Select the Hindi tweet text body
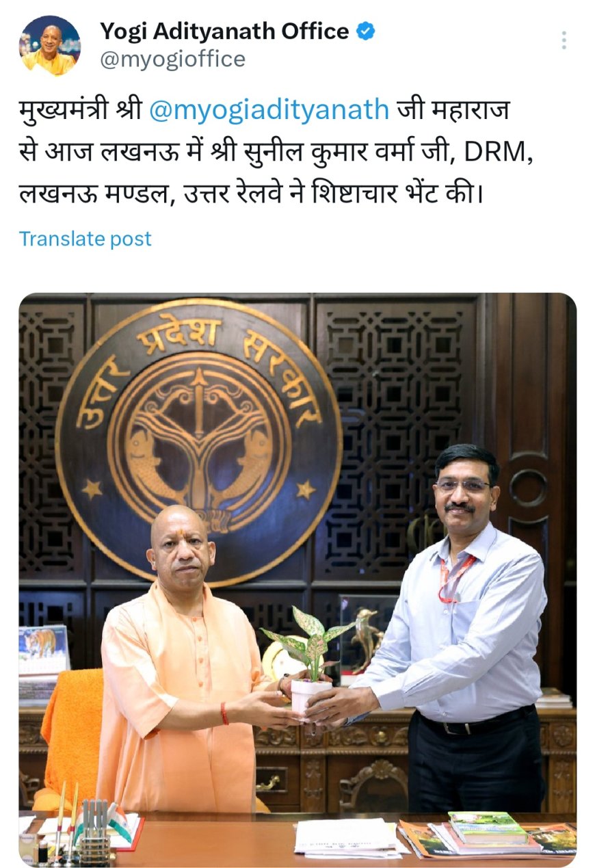This screenshot has width=595, height=868. pos(276,151)
